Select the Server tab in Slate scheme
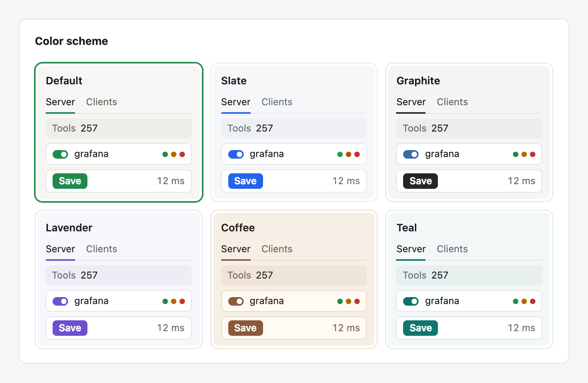588x383 pixels. 236,102
